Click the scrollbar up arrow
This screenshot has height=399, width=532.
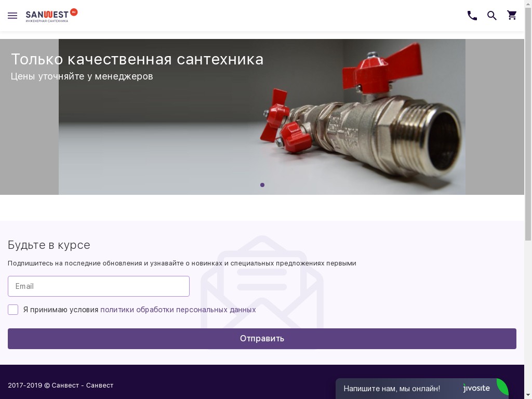coord(528,4)
